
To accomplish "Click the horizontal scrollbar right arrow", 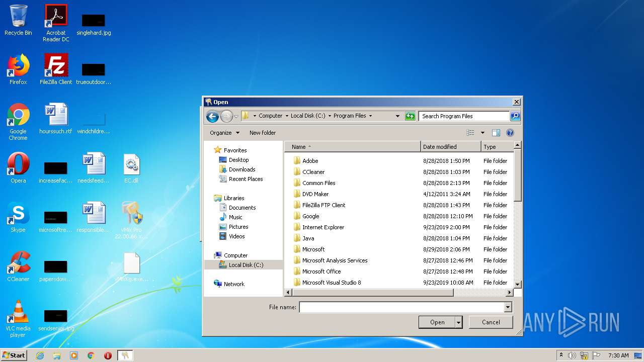I will point(510,293).
